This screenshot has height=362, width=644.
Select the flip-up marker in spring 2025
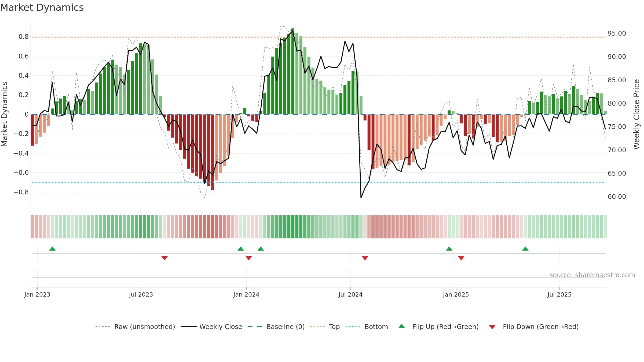(x=525, y=249)
